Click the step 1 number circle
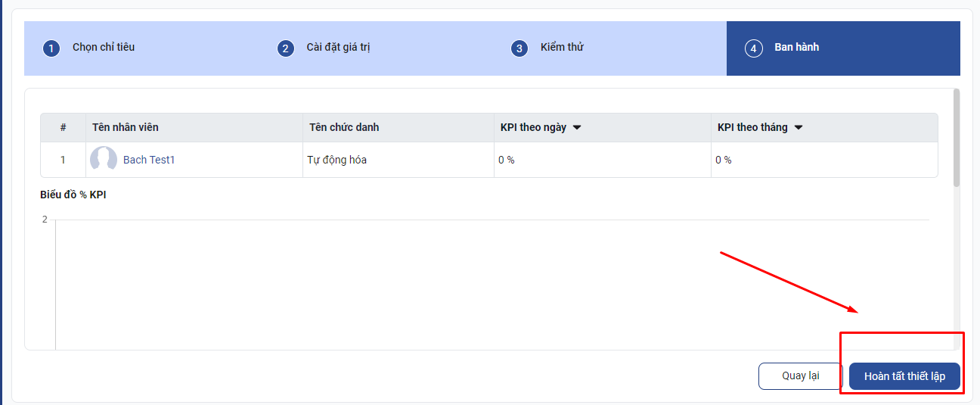The height and width of the screenshot is (405, 980). 51,48
